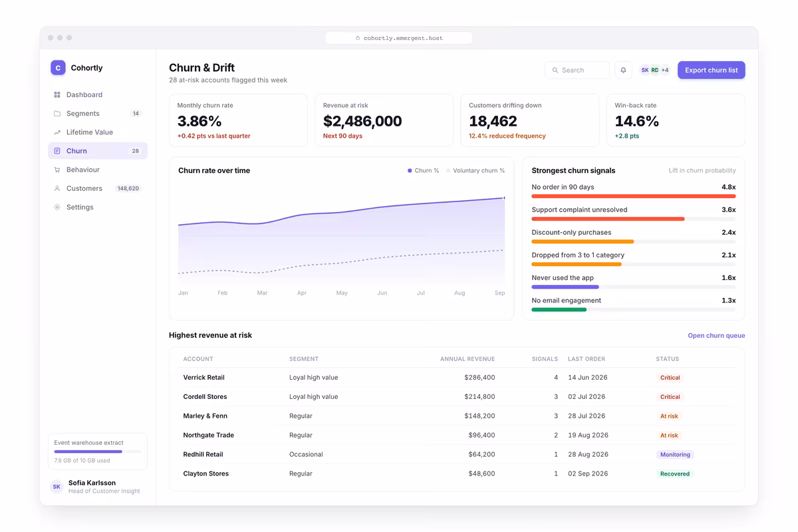Go to Segments in the sidebar
The image size is (798, 532).
(x=98, y=114)
